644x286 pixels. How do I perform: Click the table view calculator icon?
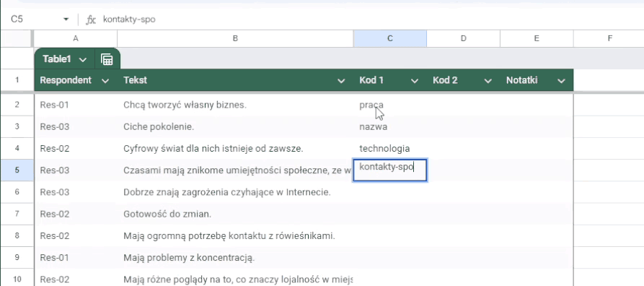(107, 60)
